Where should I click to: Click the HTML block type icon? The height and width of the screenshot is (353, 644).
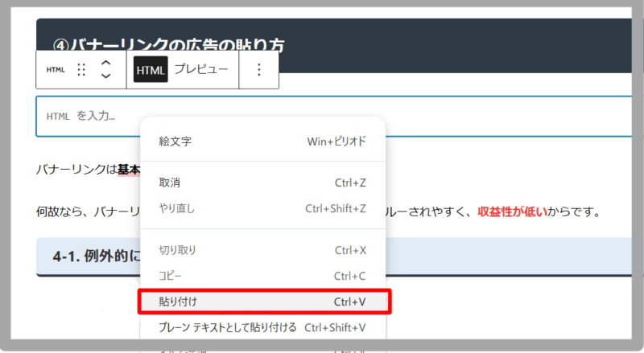click(56, 70)
